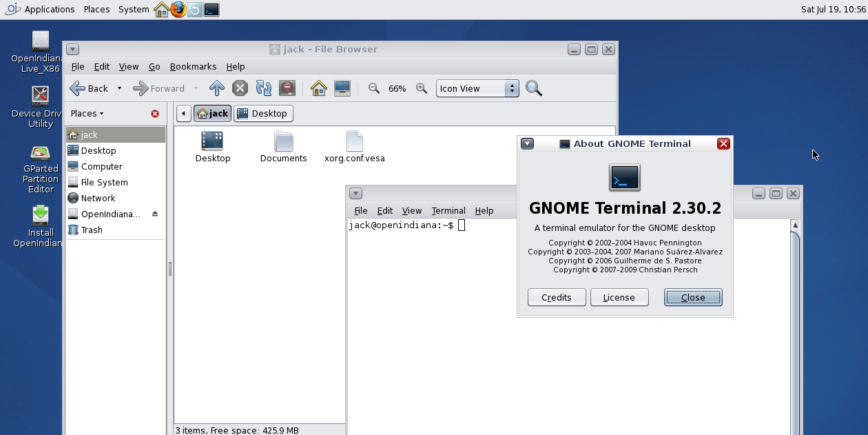
Task: Click the Search magnifier in File Browser
Action: coord(534,88)
